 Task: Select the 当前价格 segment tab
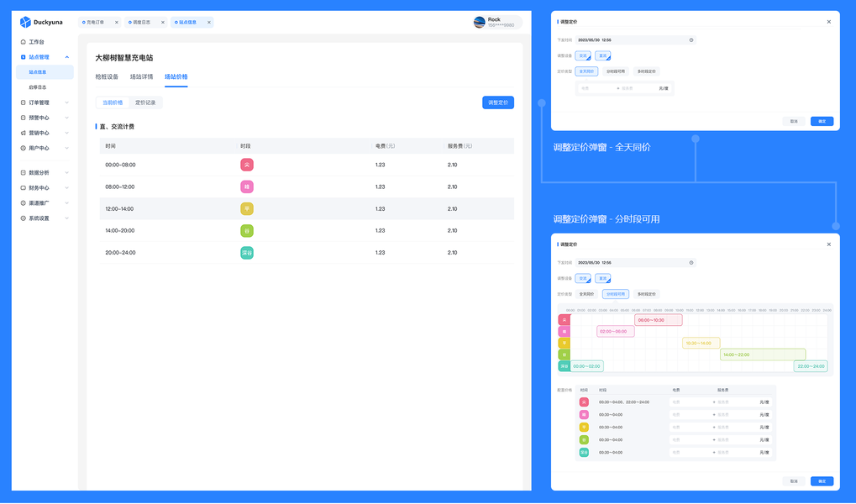pyautogui.click(x=113, y=102)
